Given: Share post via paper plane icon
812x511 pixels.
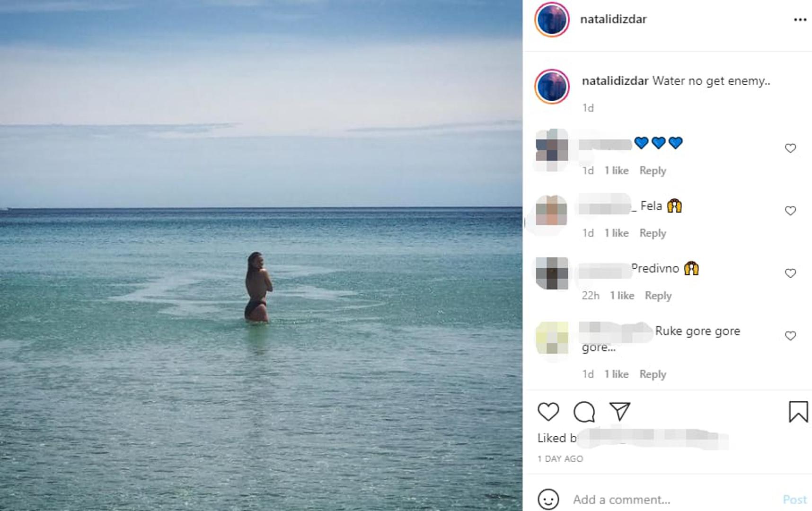Looking at the screenshot, I should pyautogui.click(x=619, y=412).
